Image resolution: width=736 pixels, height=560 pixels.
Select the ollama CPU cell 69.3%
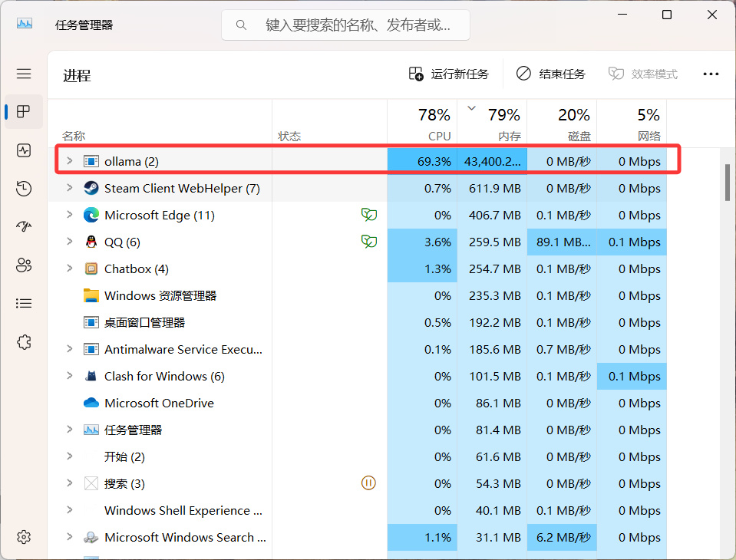coord(422,161)
